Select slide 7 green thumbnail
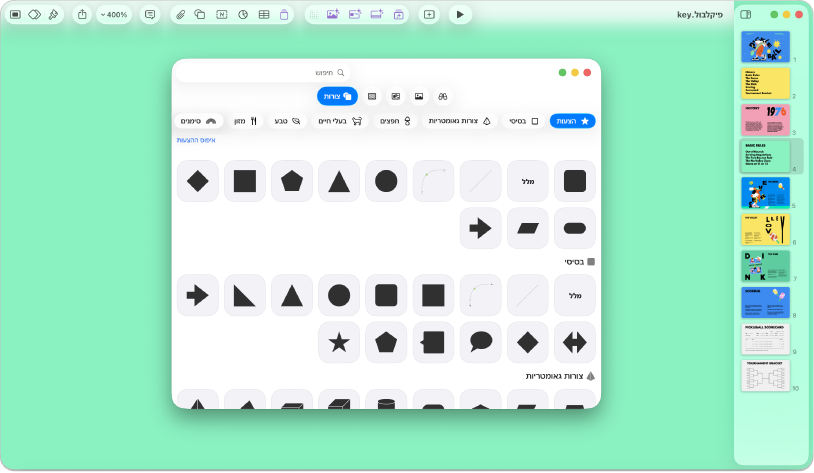This screenshot has height=473, width=814. tap(765, 266)
